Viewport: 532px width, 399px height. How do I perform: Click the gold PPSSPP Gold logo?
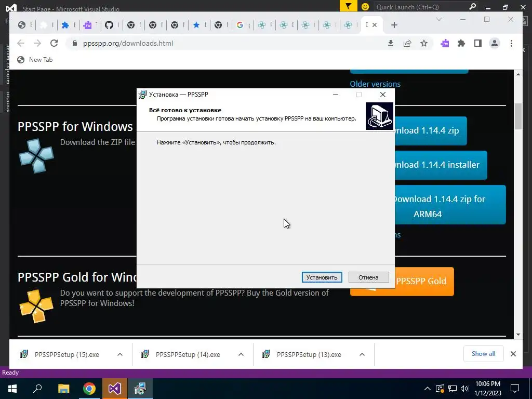[x=36, y=306]
